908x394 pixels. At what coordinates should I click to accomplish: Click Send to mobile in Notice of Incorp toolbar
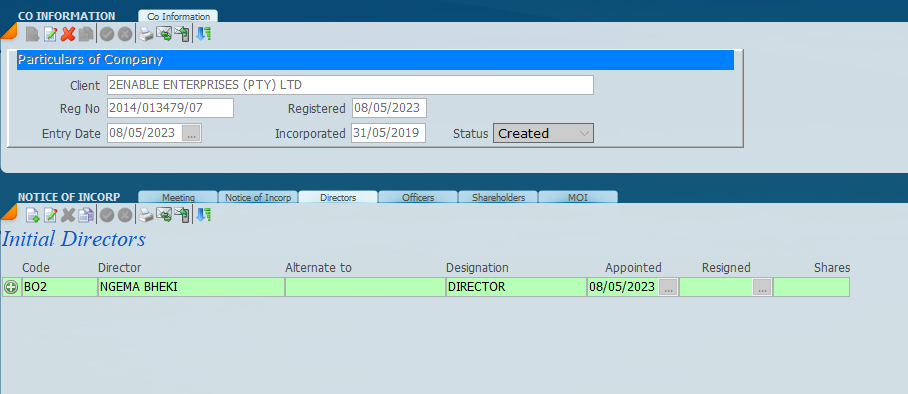click(x=182, y=216)
